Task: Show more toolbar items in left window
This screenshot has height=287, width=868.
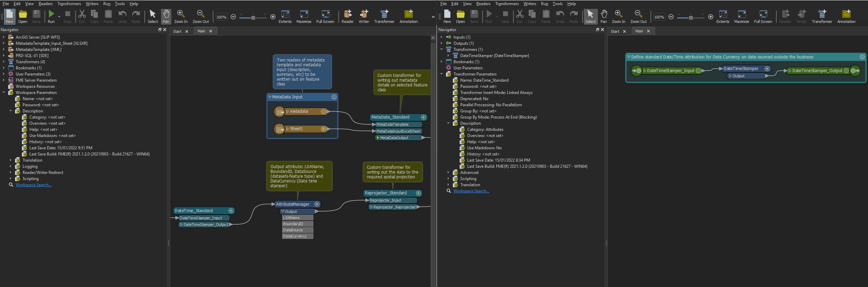Action: point(433,17)
